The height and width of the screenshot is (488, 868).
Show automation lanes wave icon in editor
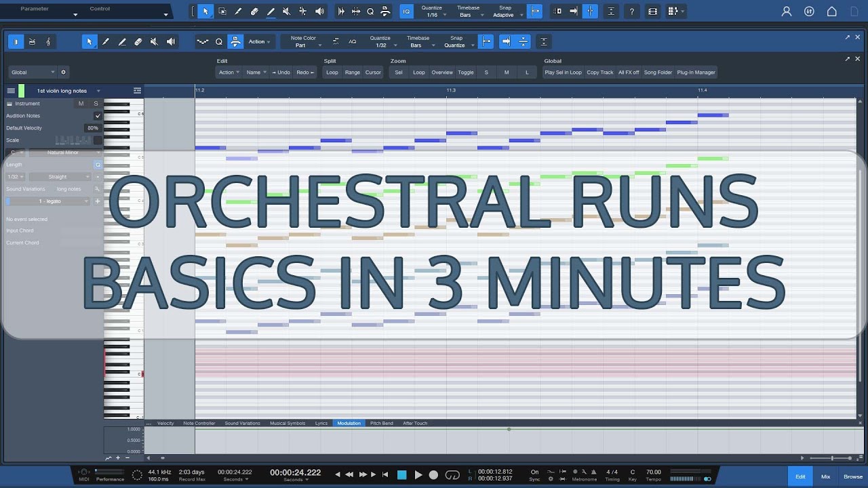[203, 42]
